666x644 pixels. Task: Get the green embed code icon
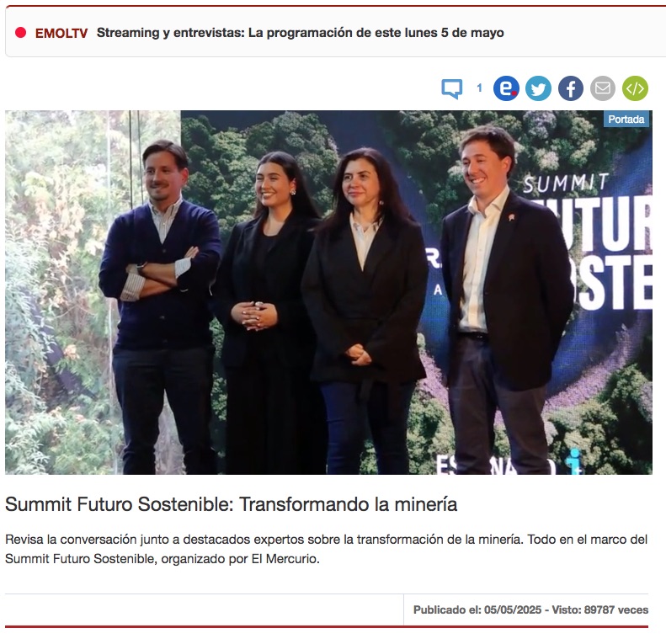point(635,88)
